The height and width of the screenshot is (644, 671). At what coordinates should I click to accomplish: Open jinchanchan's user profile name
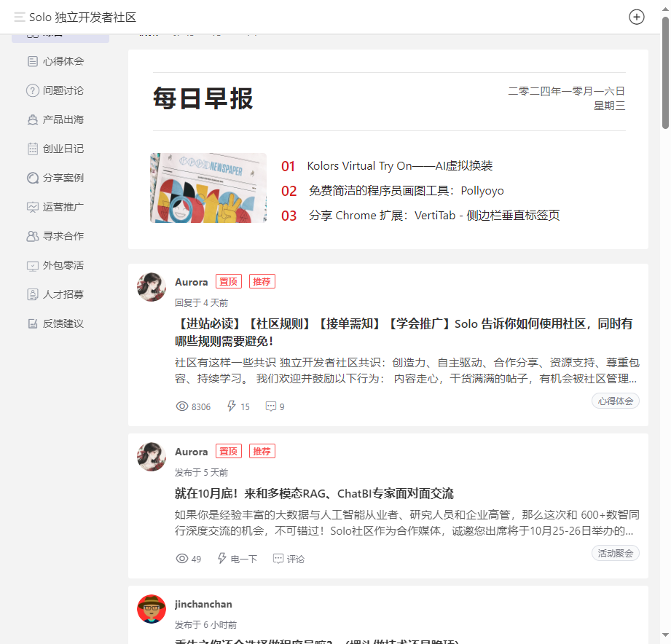pyautogui.click(x=203, y=604)
